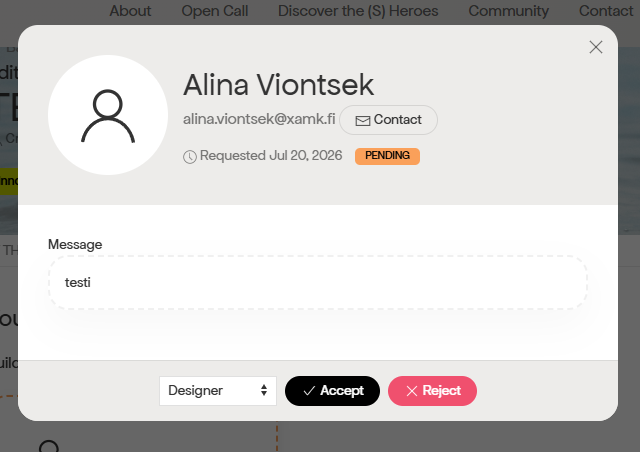Navigate to the Community section
Viewport: 640px width, 452px height.
pos(509,11)
